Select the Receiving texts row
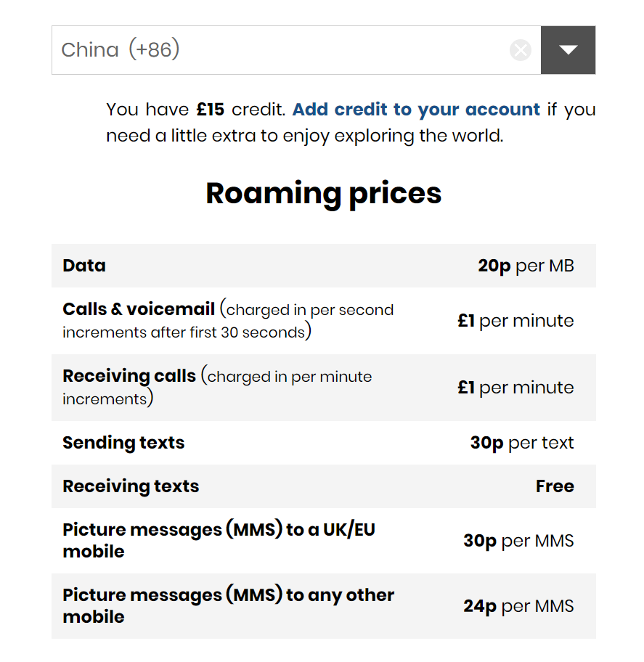Screen dimensions: 644x662 coord(324,486)
